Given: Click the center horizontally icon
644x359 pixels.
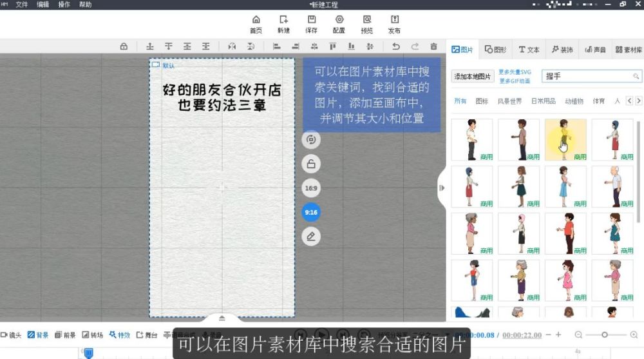Looking at the screenshot, I should pyautogui.click(x=314, y=46).
